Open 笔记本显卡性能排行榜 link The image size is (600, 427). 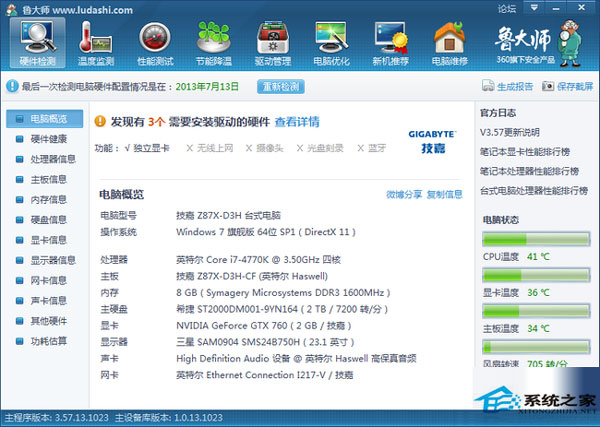(x=525, y=152)
